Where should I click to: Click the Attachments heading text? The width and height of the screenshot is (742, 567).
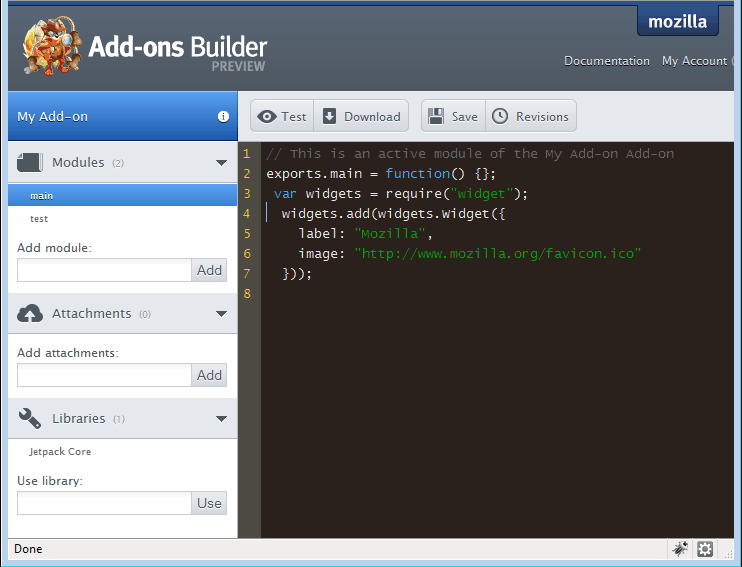pyautogui.click(x=91, y=313)
